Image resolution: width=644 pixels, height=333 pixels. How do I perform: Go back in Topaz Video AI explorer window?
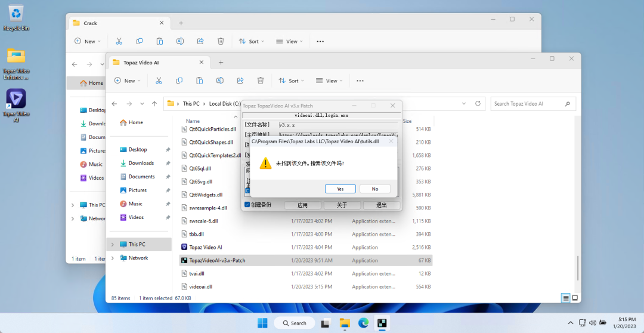(114, 104)
